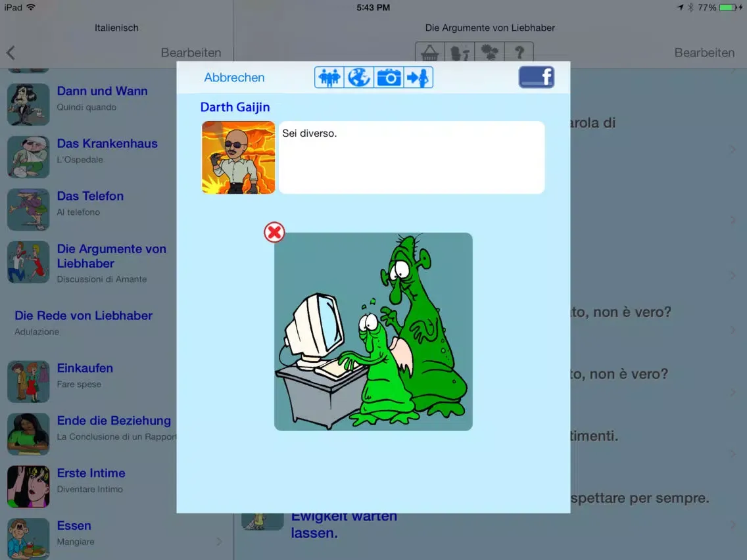Viewport: 747px width, 560px height.
Task: Tap the Bluetooth status icon
Action: (690, 8)
